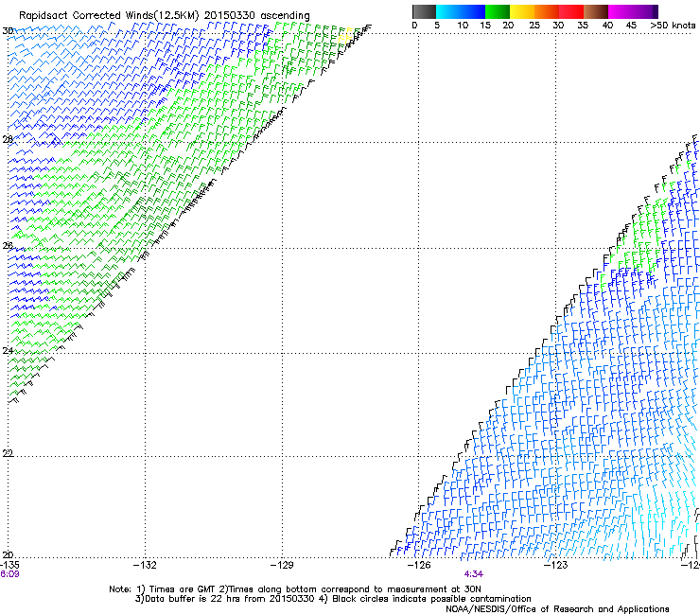Image resolution: width=700 pixels, height=615 pixels.
Task: Click the purple time stamp '6:09'
Action: tap(9, 574)
